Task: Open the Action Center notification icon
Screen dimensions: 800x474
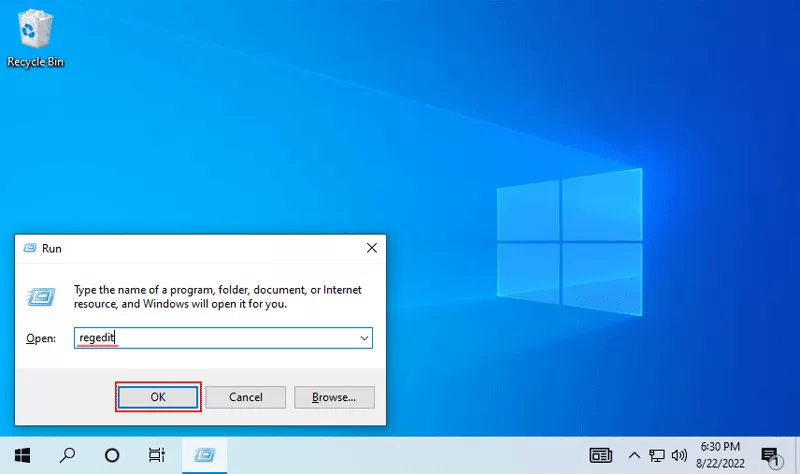Action: click(770, 456)
